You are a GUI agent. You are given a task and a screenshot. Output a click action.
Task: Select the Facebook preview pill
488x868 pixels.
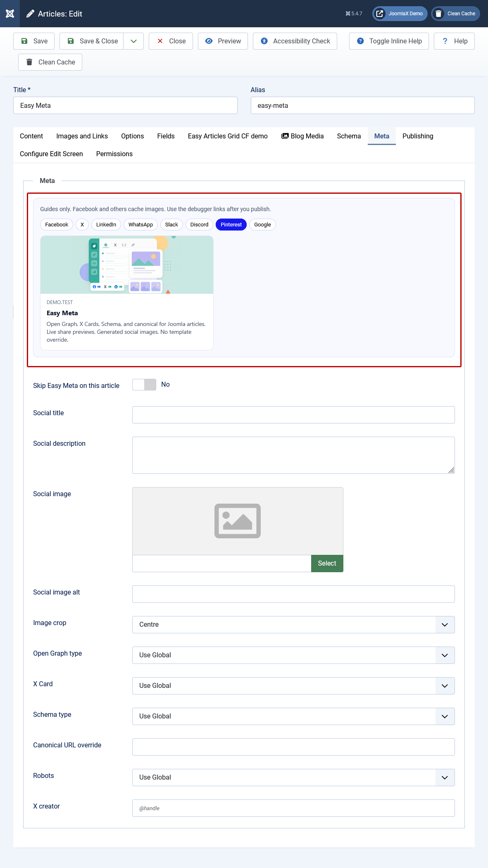pos(57,225)
